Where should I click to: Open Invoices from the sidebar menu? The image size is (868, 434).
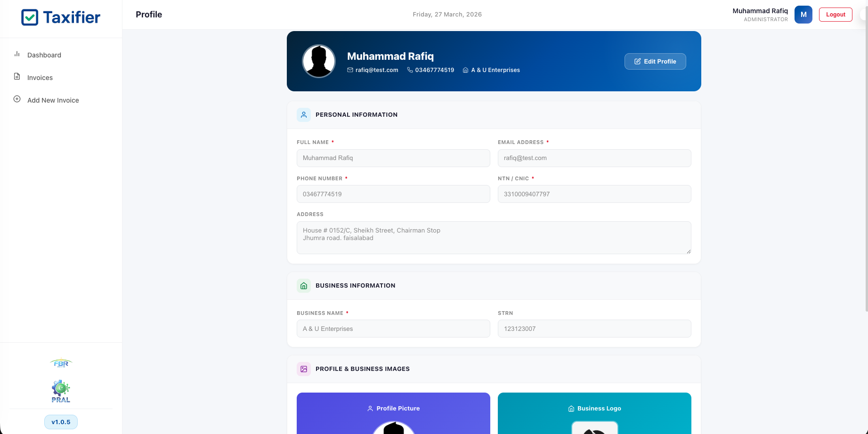[40, 77]
